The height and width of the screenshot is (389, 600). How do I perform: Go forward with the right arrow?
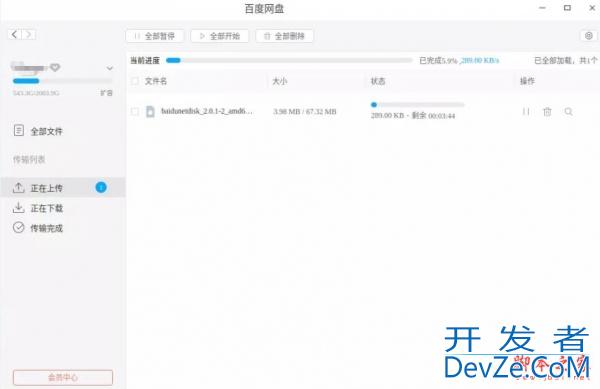tap(29, 34)
